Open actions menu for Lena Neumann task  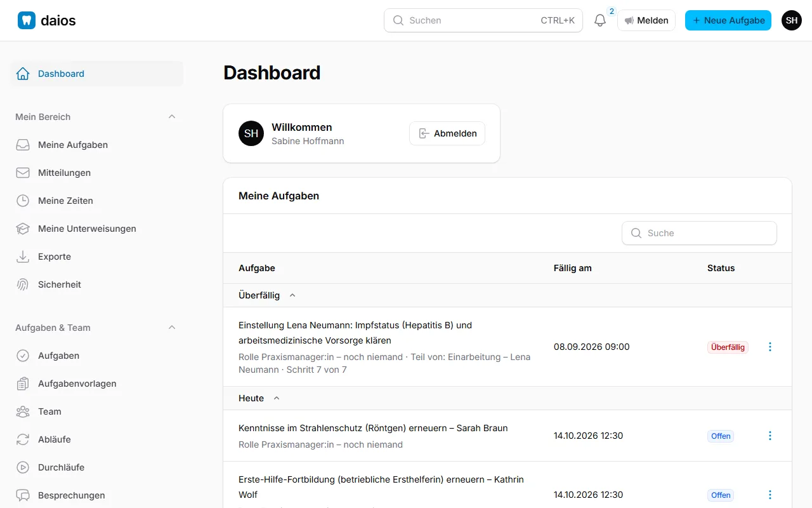click(x=770, y=347)
